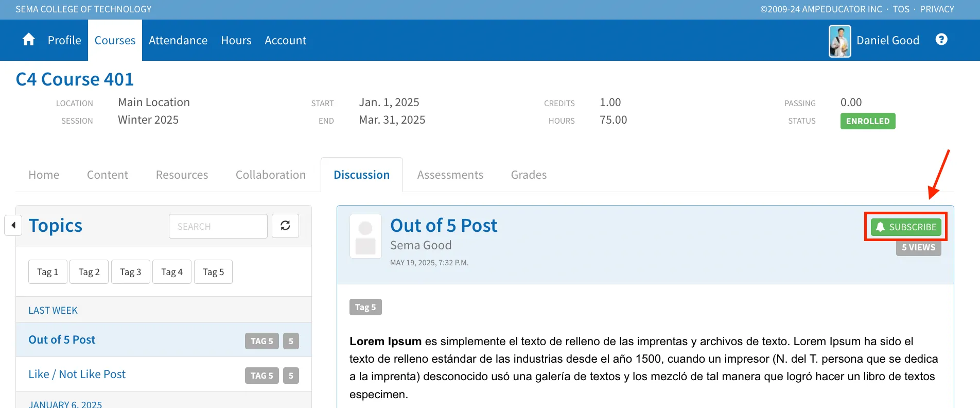Viewport: 980px width, 408px height.
Task: Filter topics by Tag 4
Action: [x=172, y=271]
